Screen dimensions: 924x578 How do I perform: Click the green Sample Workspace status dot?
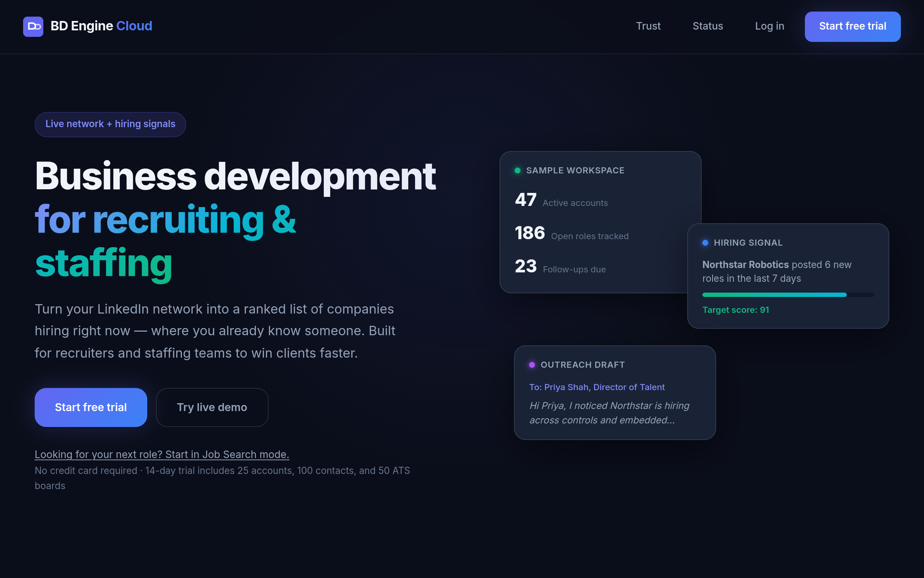517,171
